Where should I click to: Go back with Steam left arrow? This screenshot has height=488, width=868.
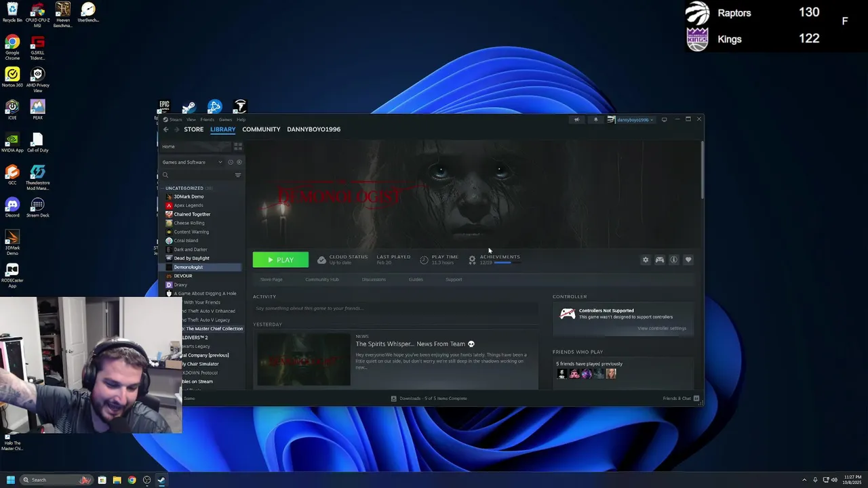[x=165, y=129]
